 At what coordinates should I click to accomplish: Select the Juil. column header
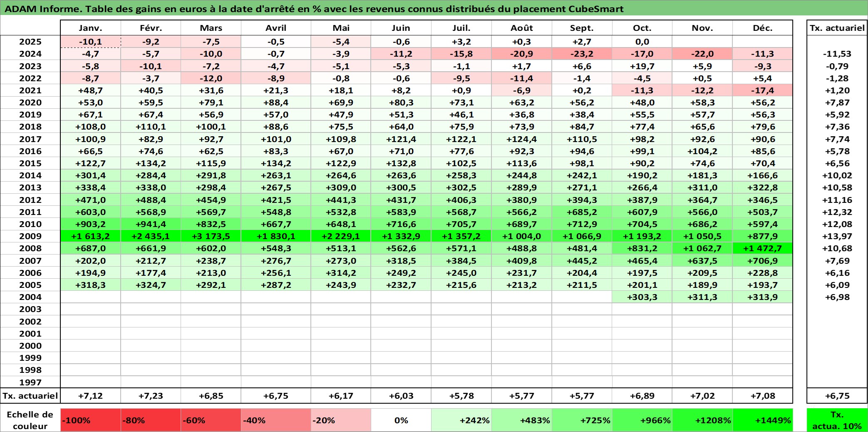click(x=461, y=28)
